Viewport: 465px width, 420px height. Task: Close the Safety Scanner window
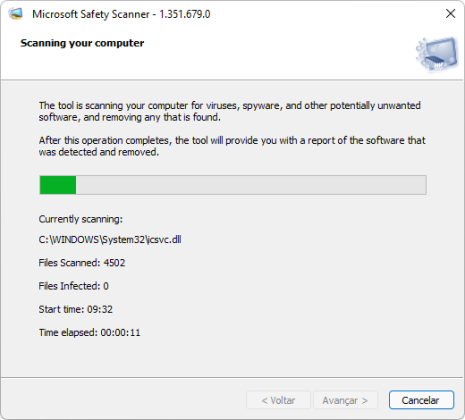[450, 14]
